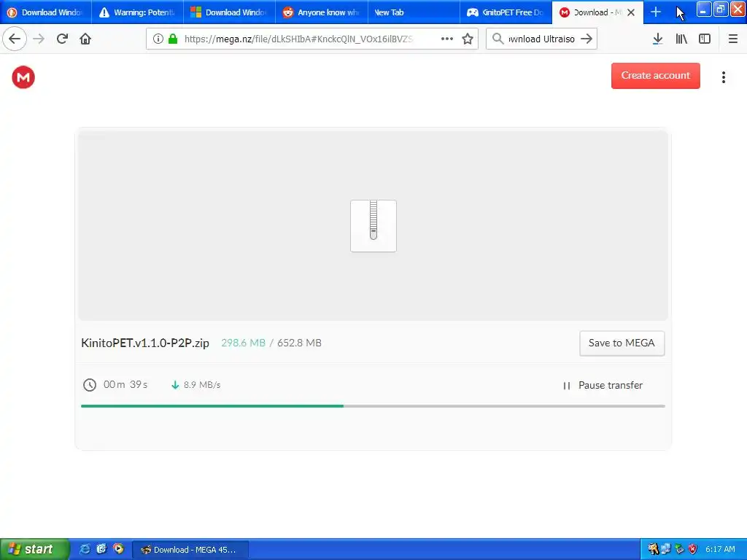Image resolution: width=747 pixels, height=560 pixels.
Task: Click the 298.6 MB downloaded value
Action: [243, 343]
